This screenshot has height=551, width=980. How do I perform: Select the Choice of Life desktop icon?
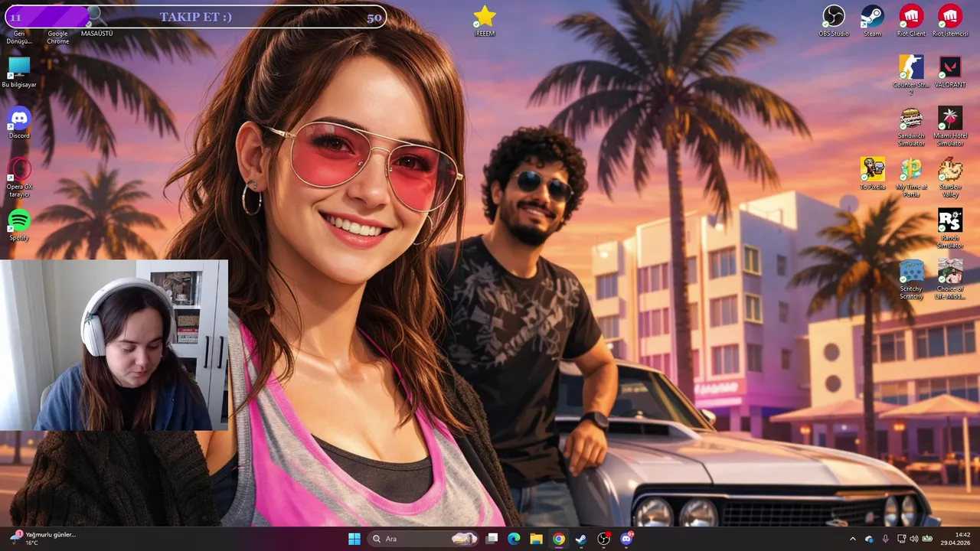(950, 280)
